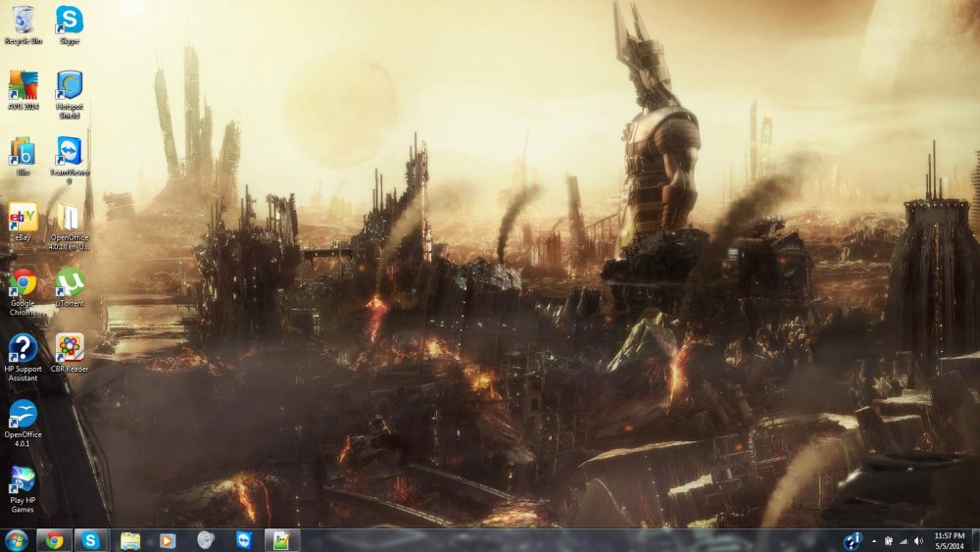This screenshot has height=552, width=980.
Task: Click the taskbar clock showing 11:57 PM
Action: 950,540
